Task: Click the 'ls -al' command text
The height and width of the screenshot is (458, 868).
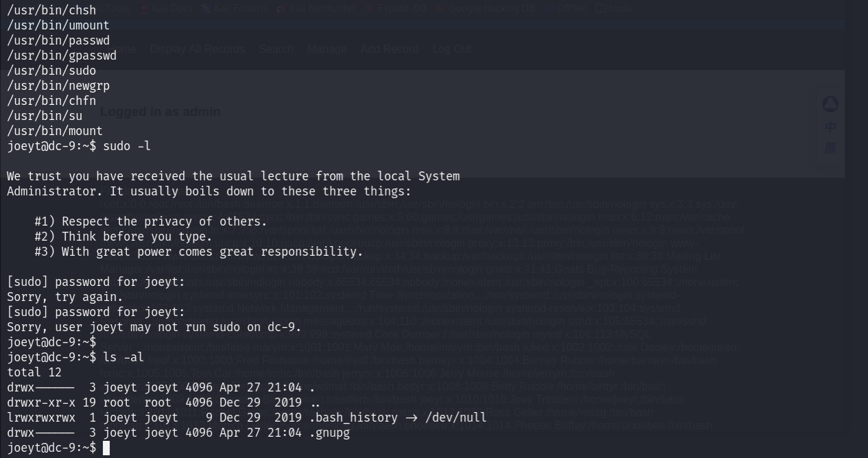Action: (x=123, y=357)
